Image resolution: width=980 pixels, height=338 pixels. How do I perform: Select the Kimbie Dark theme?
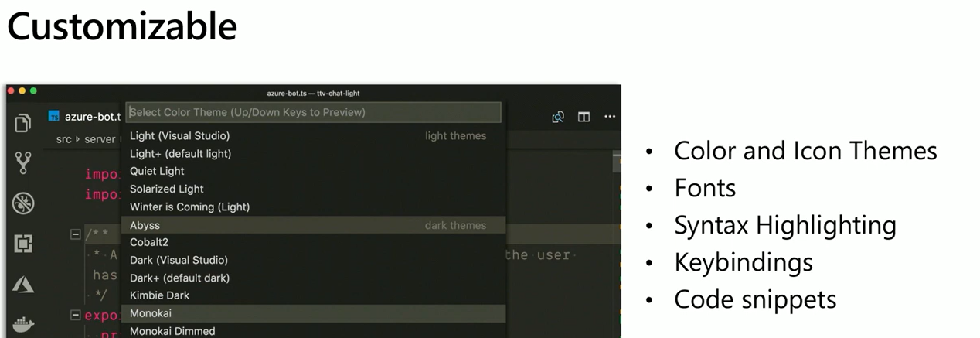pyautogui.click(x=314, y=295)
